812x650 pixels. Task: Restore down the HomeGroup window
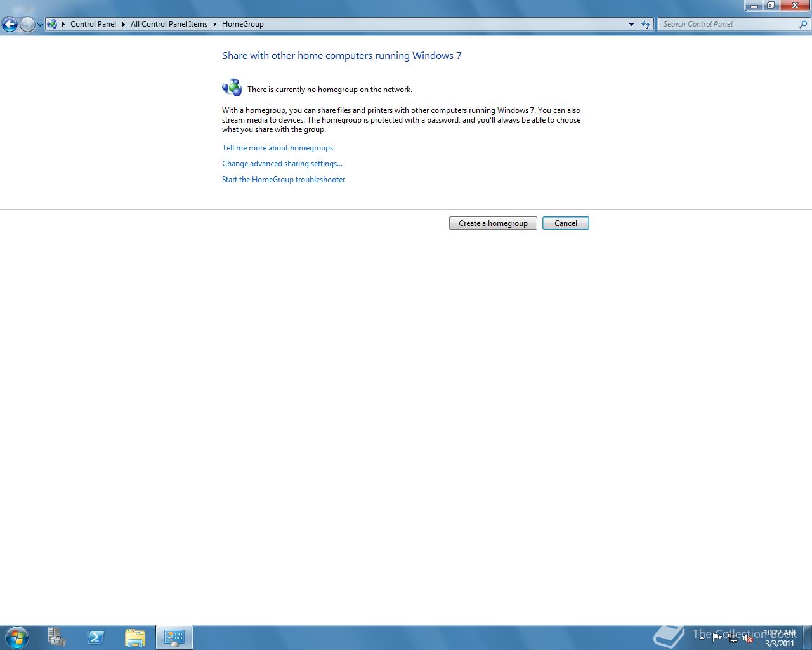[771, 5]
